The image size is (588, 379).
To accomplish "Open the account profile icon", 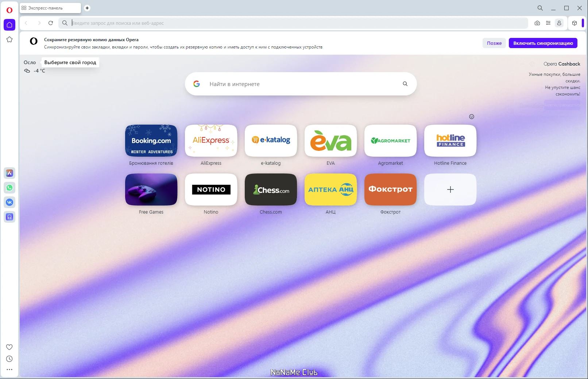I will (559, 23).
